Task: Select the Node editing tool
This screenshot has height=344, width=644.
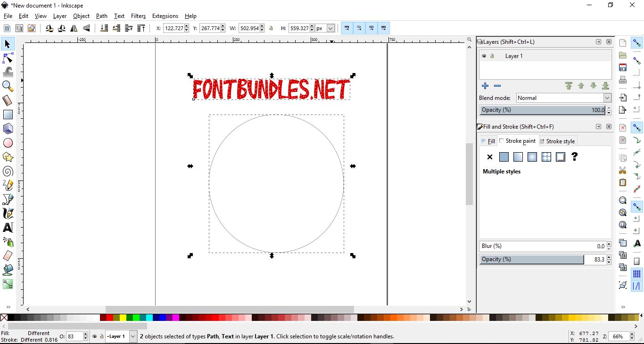Action: coord(8,58)
